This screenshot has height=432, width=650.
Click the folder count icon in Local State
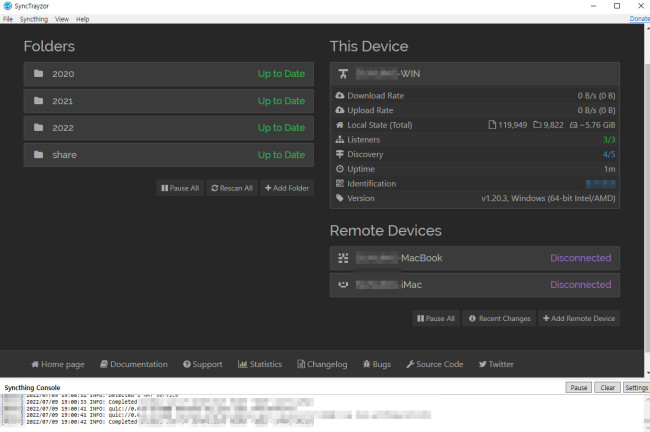click(537, 125)
